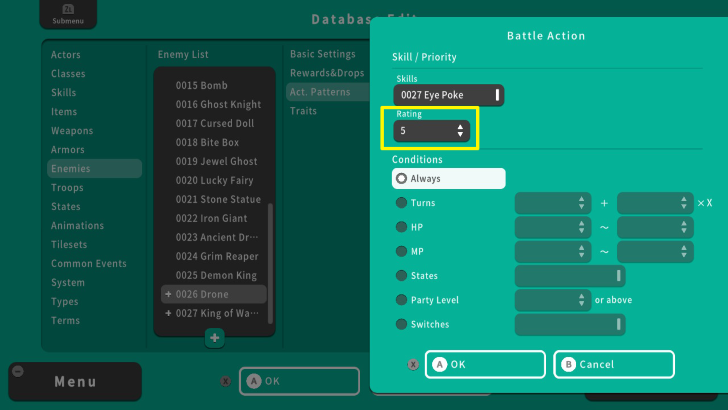This screenshot has height=410, width=728.
Task: Open the Skills selector 0027 Eye Poke
Action: click(448, 95)
